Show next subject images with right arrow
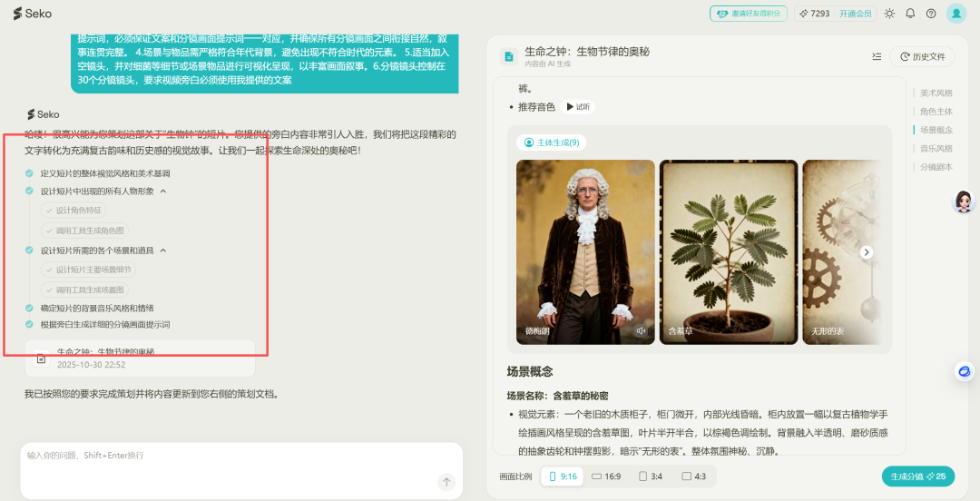Screen dimensions: 980x501 (x=867, y=252)
